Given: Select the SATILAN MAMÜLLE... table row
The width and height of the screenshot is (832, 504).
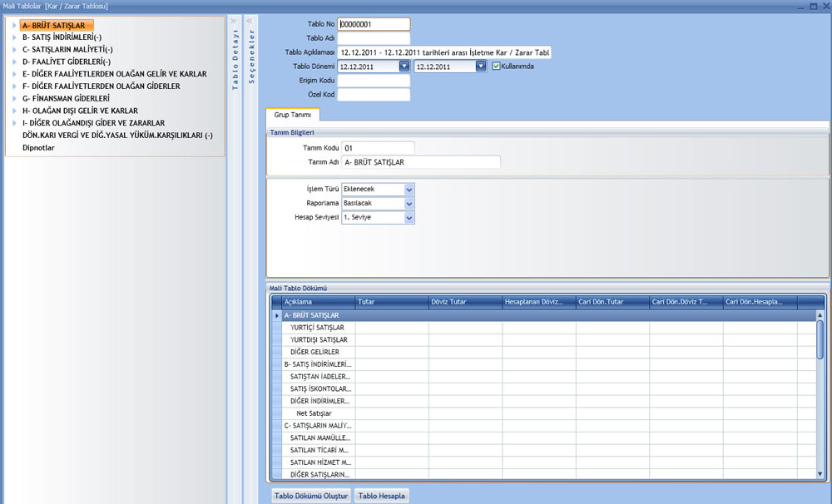Looking at the screenshot, I should point(544,437).
